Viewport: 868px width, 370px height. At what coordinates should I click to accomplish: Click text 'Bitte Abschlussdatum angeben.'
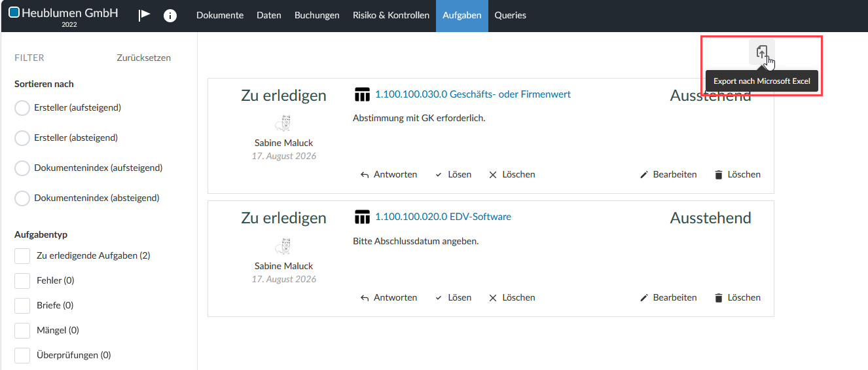click(x=416, y=241)
